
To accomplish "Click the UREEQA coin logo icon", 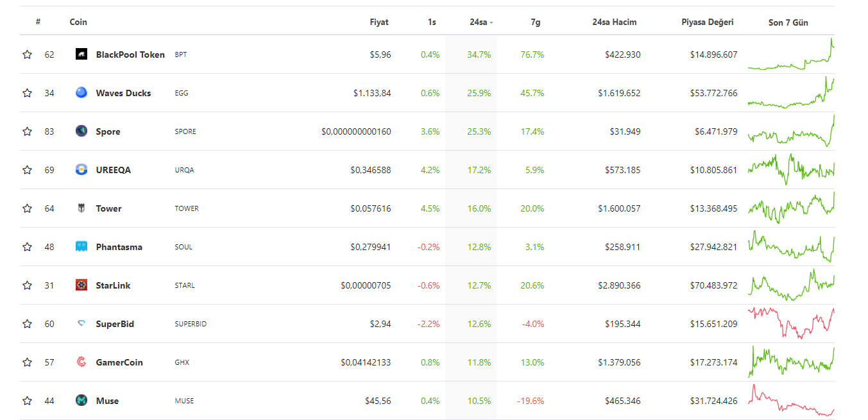I will (x=81, y=170).
